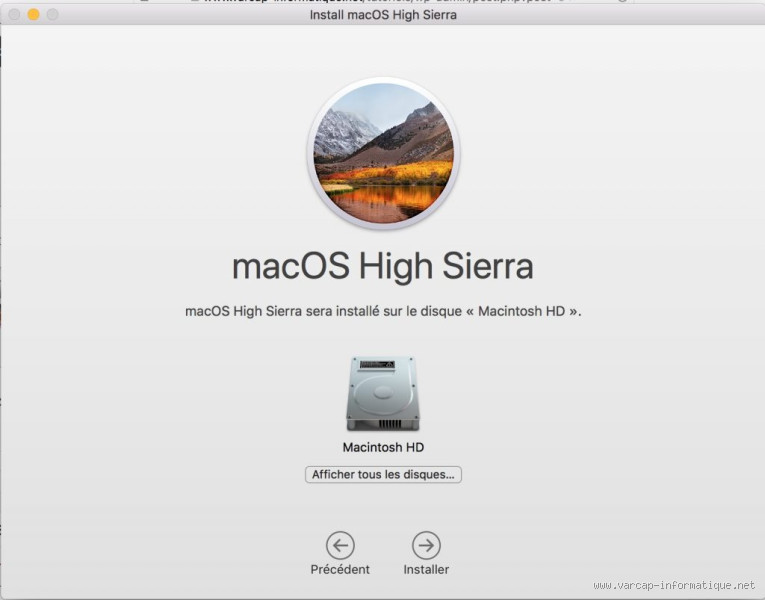Image resolution: width=765 pixels, height=600 pixels.
Task: Click the Install macOS High Sierra title
Action: [383, 15]
